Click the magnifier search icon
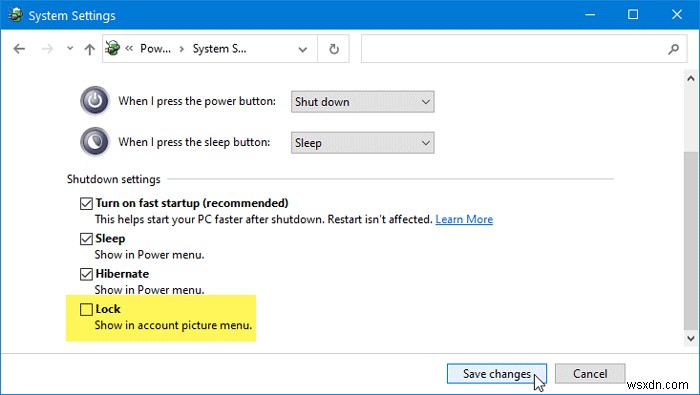The image size is (700, 395). [x=674, y=49]
